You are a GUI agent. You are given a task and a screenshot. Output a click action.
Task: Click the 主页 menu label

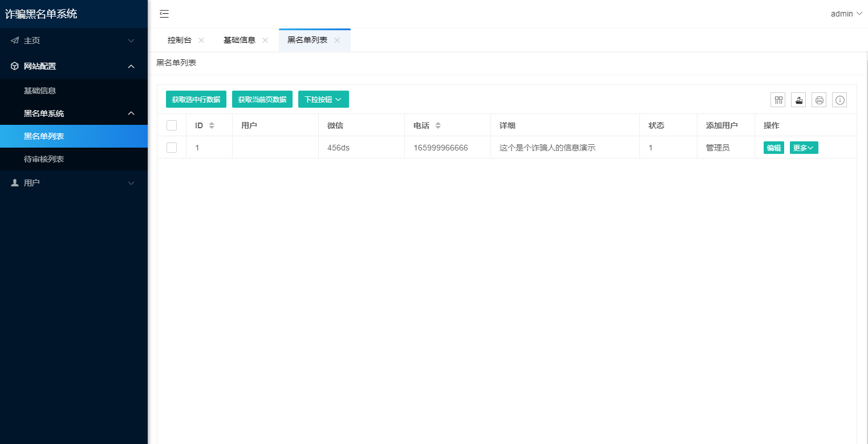[32, 40]
